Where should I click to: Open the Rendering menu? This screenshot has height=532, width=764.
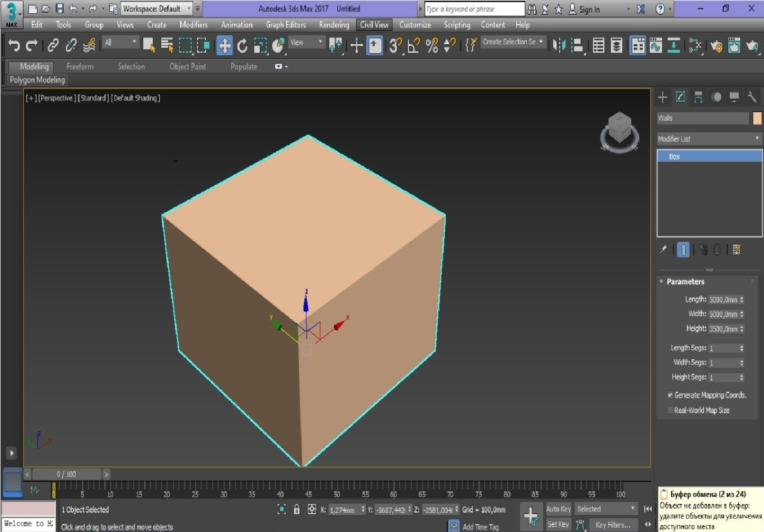pyautogui.click(x=334, y=25)
